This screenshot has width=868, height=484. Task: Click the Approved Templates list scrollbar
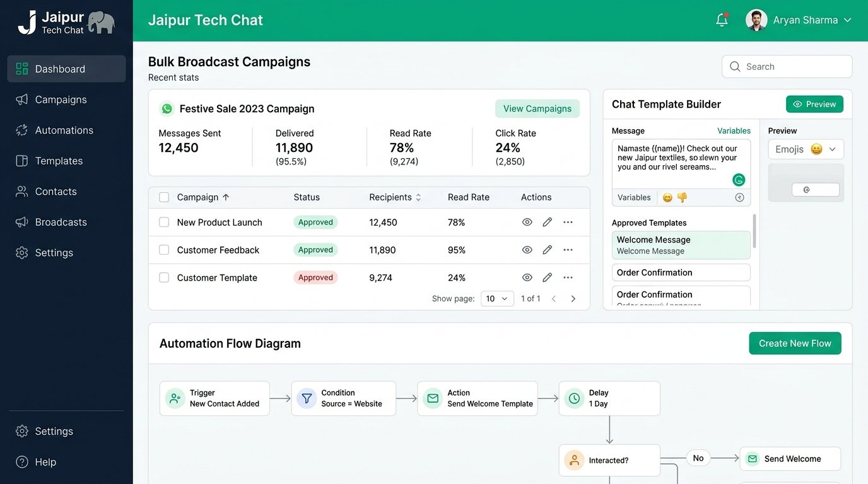tap(754, 231)
